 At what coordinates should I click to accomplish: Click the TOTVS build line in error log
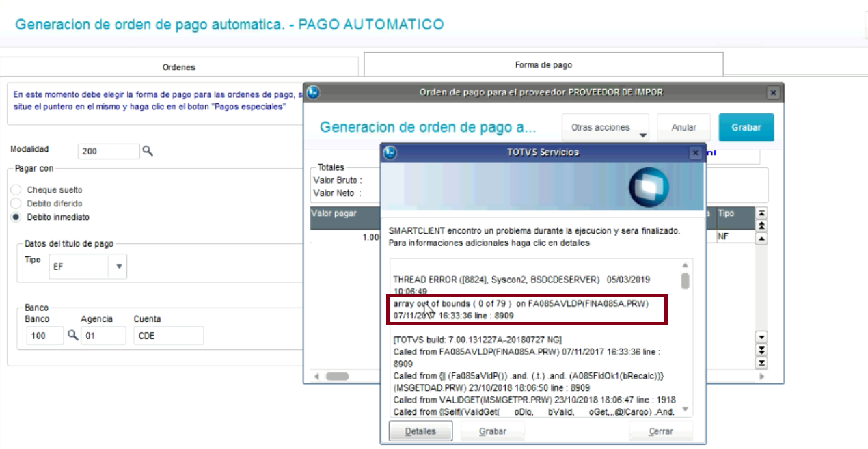pos(478,340)
